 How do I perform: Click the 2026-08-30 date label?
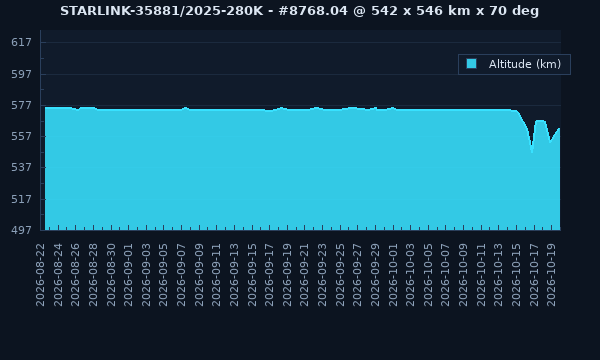point(111,275)
